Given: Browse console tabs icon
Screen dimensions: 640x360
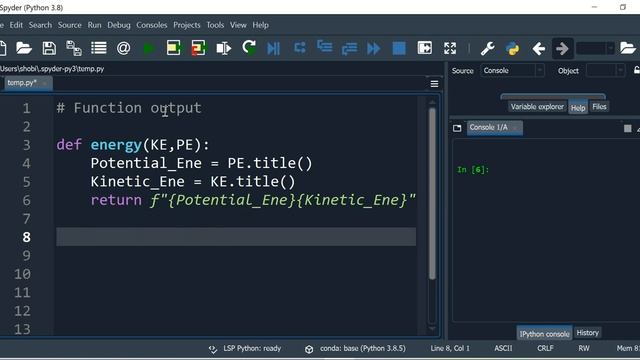Looking at the screenshot, I should pyautogui.click(x=457, y=128).
